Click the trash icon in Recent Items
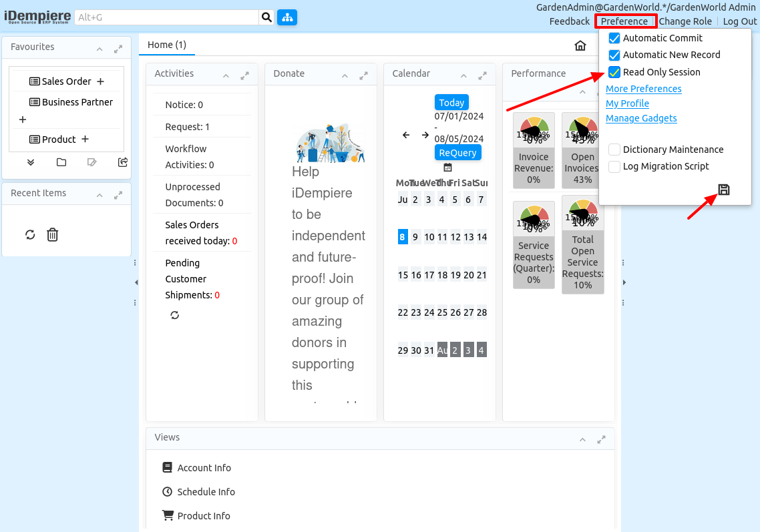The width and height of the screenshot is (760, 532). (53, 235)
